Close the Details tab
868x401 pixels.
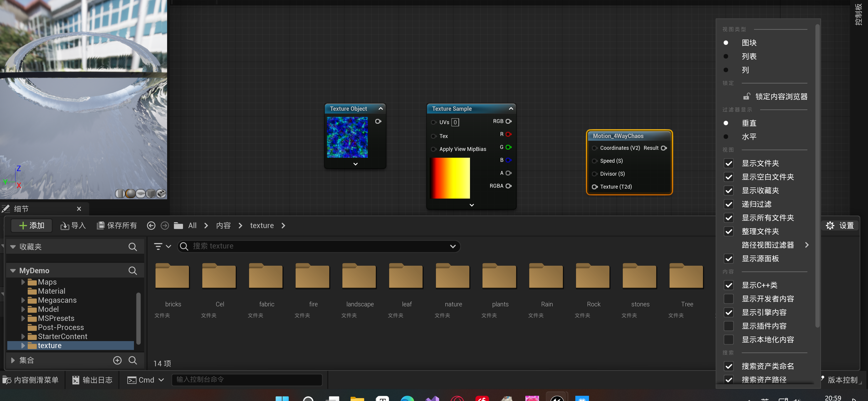(79, 209)
